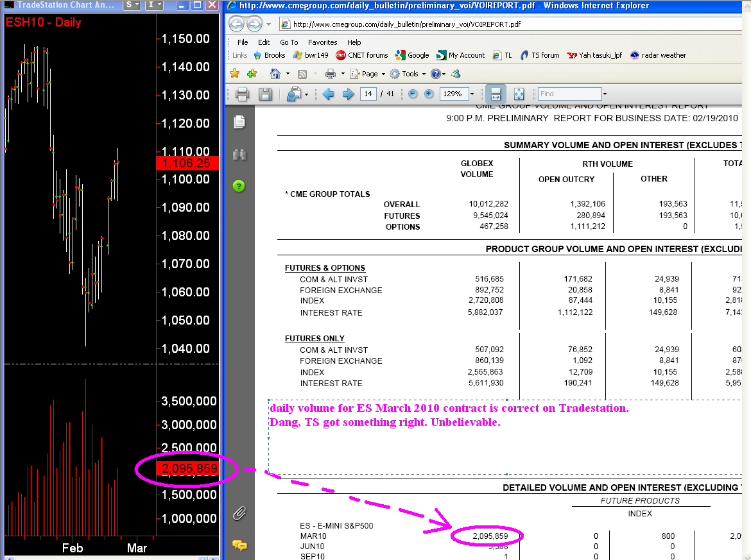Screen dimensions: 751x560
Task: Click the IE command bar Print icon
Action: pyautogui.click(x=331, y=74)
